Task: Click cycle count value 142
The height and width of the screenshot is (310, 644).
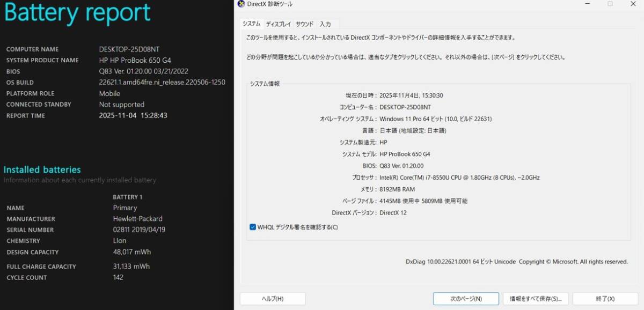Action: click(118, 277)
